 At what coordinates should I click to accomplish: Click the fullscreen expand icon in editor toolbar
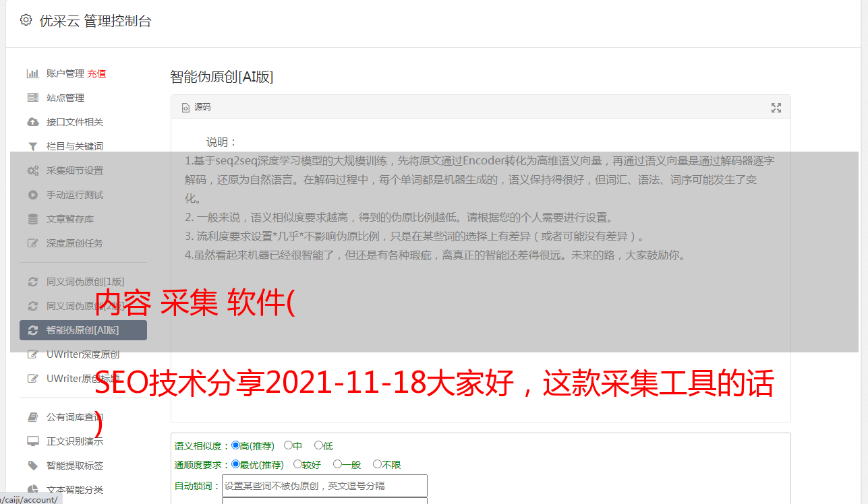point(776,108)
